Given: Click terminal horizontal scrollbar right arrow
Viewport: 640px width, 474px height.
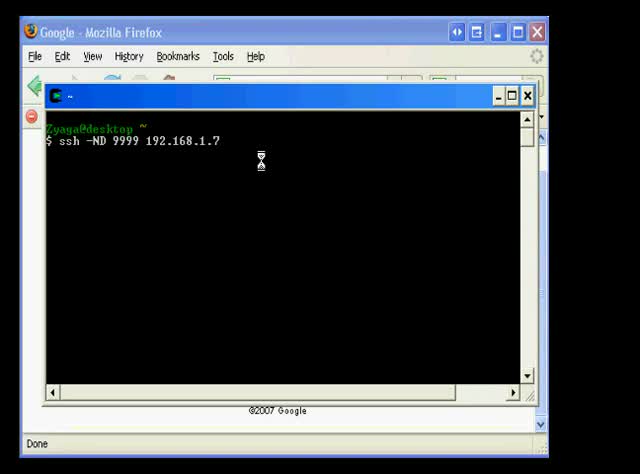Looking at the screenshot, I should tap(513, 393).
